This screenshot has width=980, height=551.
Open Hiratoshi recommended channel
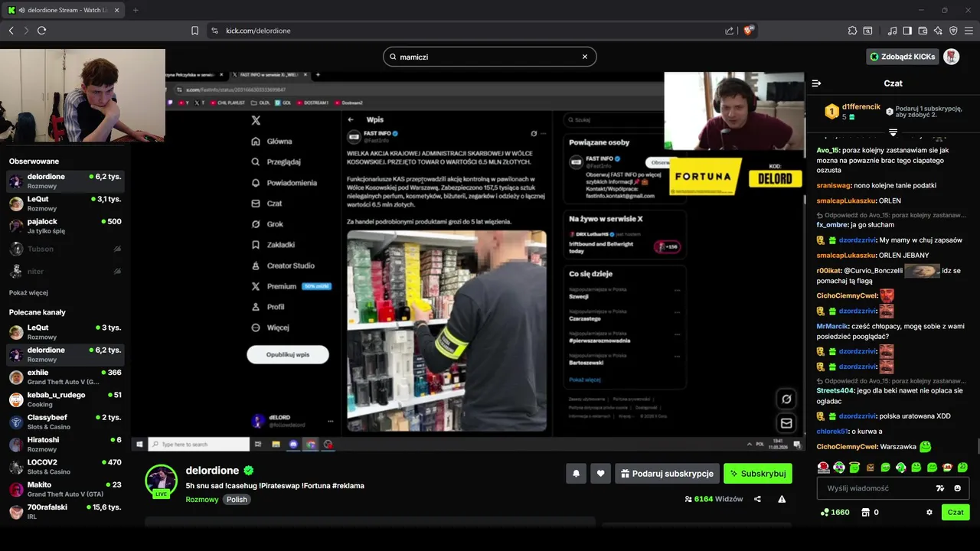tap(65, 444)
